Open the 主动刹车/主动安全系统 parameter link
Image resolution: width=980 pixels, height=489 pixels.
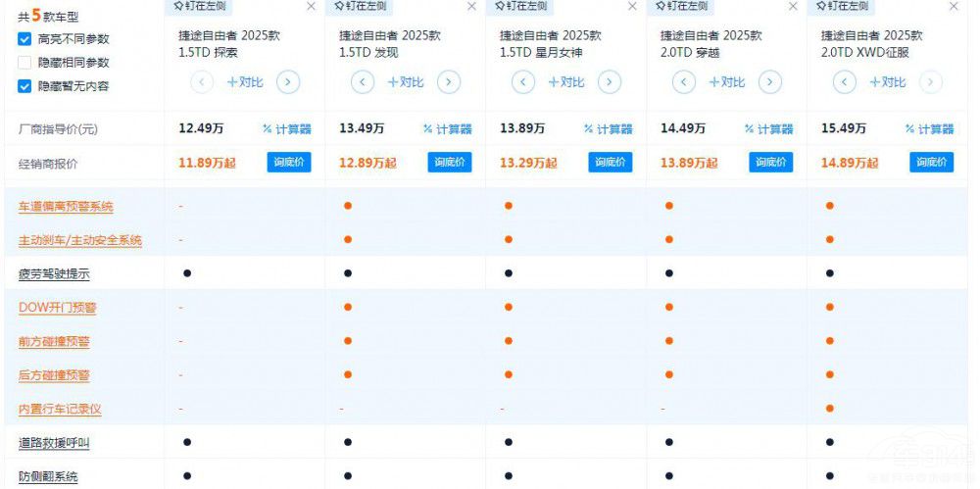80,240
